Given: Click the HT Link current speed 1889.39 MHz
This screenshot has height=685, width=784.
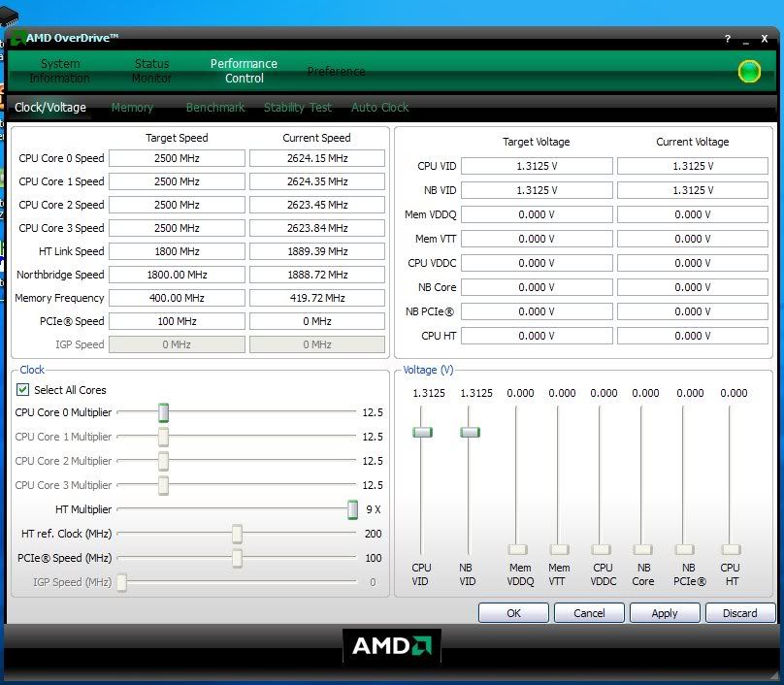Looking at the screenshot, I should (317, 251).
